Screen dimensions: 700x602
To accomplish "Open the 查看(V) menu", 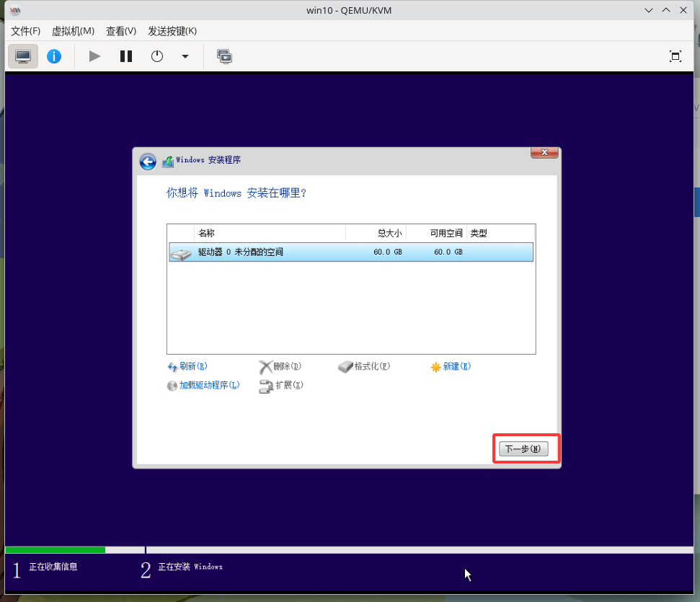I will coord(121,31).
